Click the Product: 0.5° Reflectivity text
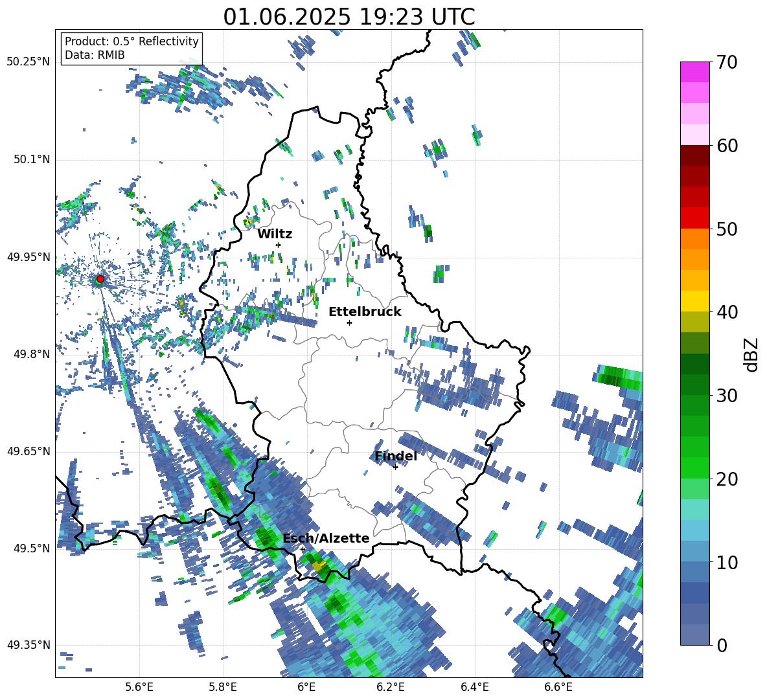Image resolution: width=767 pixels, height=700 pixels. (132, 41)
